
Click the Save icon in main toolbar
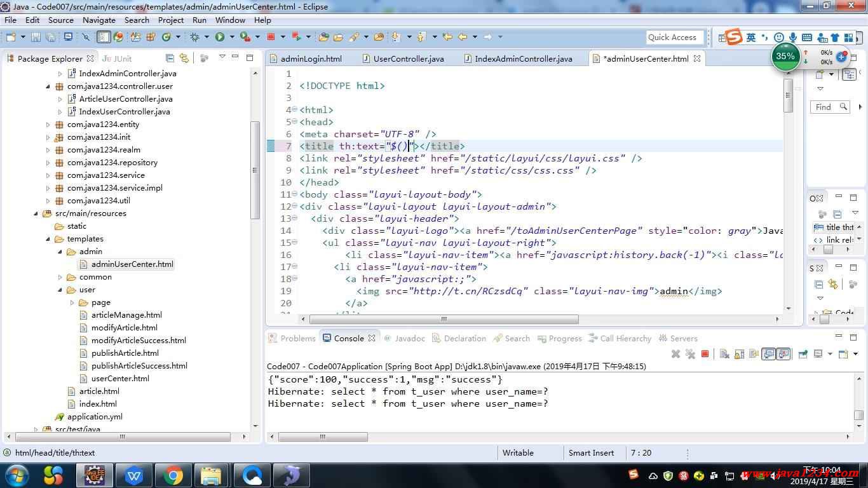coord(36,37)
